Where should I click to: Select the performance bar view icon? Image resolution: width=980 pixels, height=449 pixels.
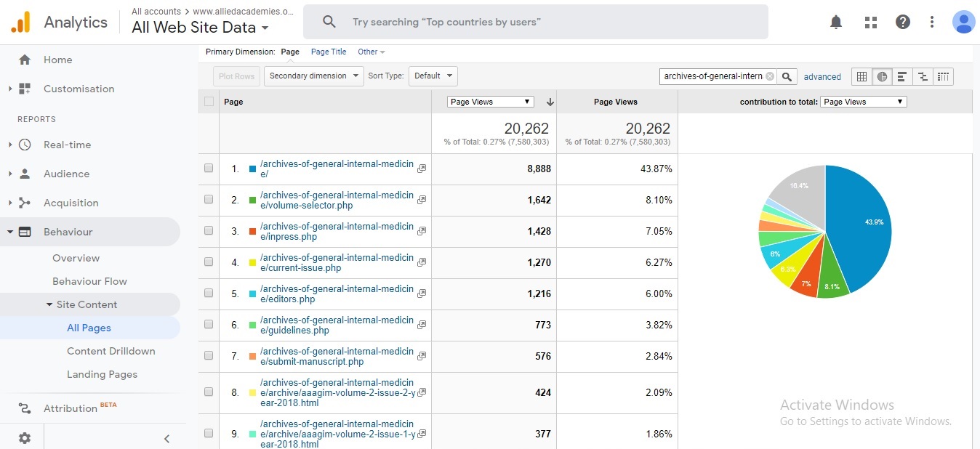pos(902,76)
